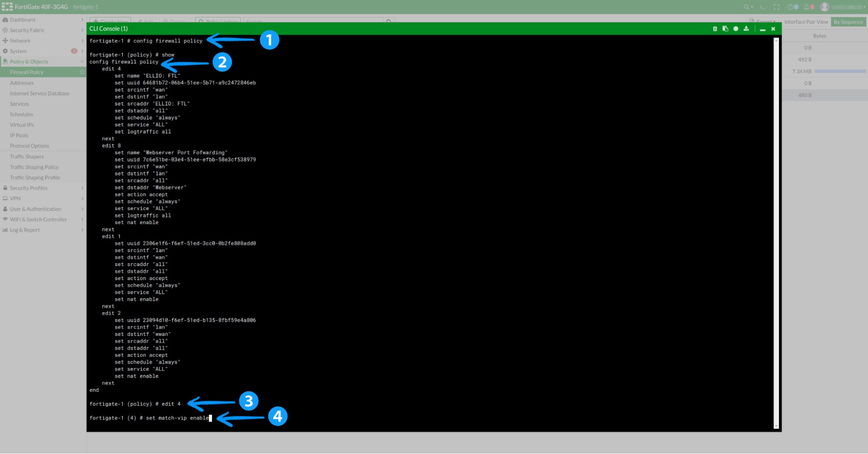Select Services under Policy & Objects
The width and height of the screenshot is (868, 454).
coord(20,104)
